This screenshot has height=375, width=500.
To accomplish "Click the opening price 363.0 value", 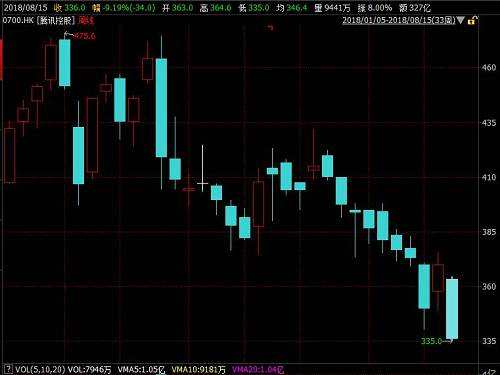I will tap(182, 8).
